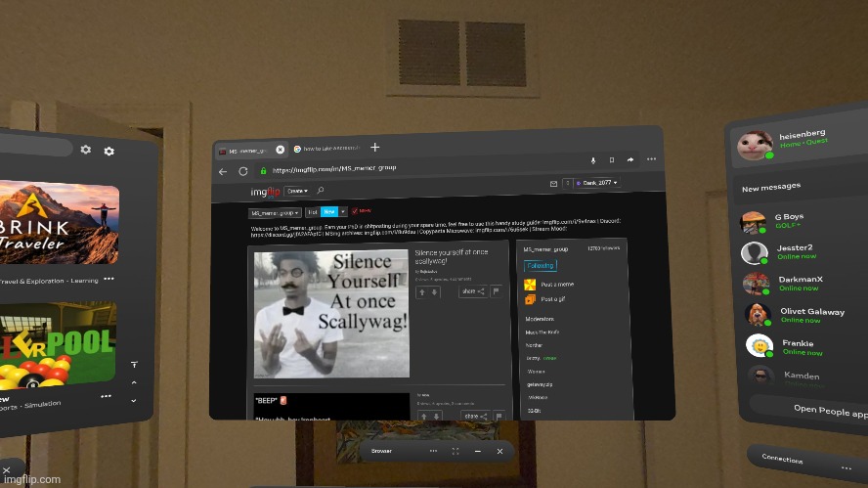Open the Dank_2077 user dropdown
The image size is (868, 488).
596,183
